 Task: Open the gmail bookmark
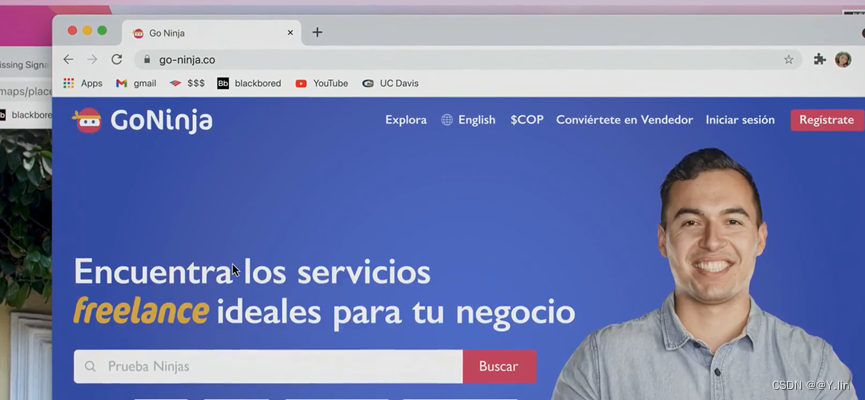point(136,83)
